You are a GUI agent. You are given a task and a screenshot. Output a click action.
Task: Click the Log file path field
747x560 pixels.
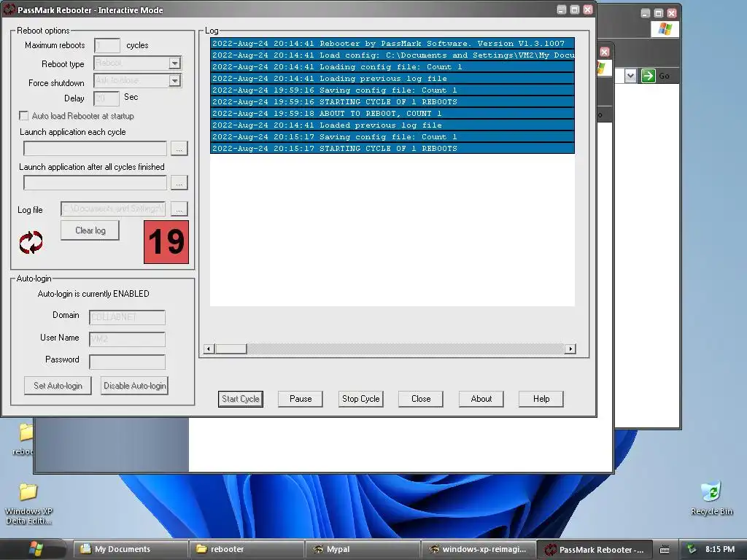pos(113,209)
